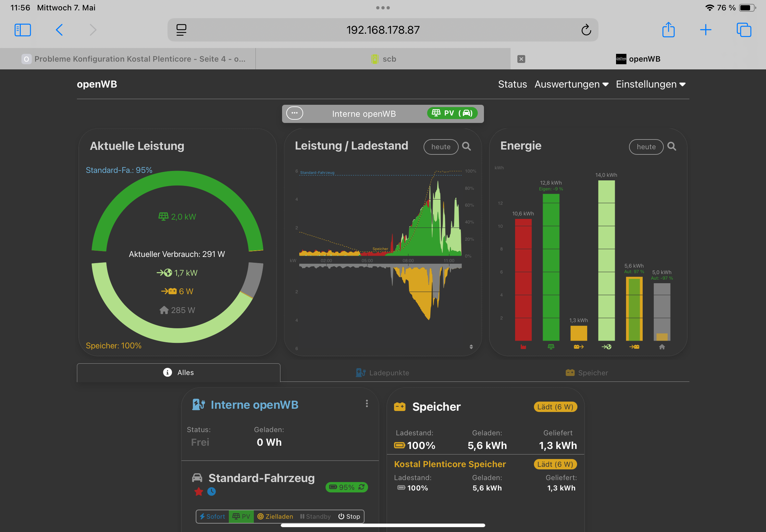
Task: Toggle PV charge mode badge in top bar
Action: [x=452, y=113]
